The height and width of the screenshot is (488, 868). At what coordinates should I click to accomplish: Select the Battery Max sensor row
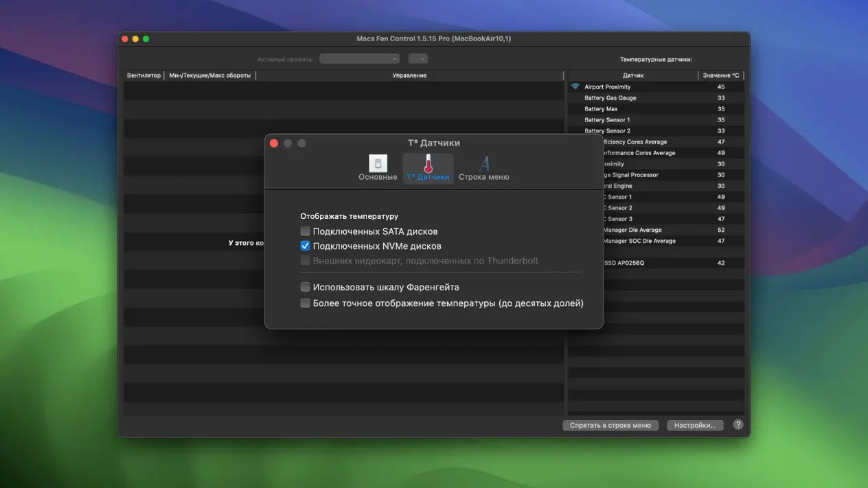click(656, 109)
